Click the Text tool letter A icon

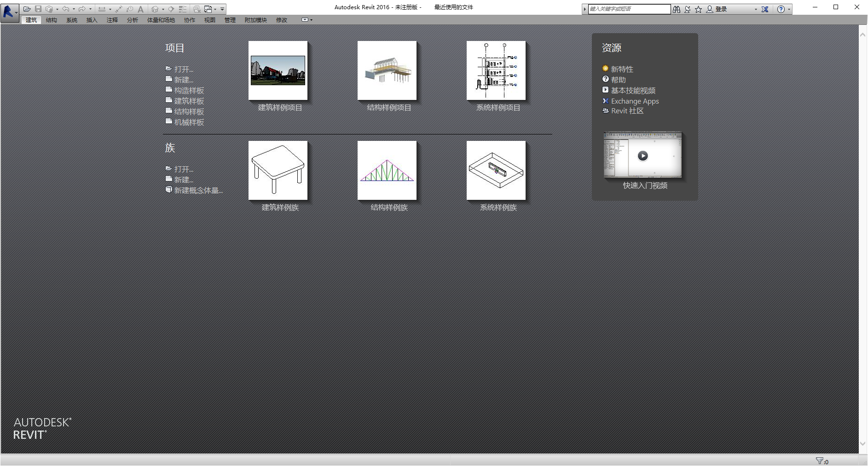click(x=141, y=9)
